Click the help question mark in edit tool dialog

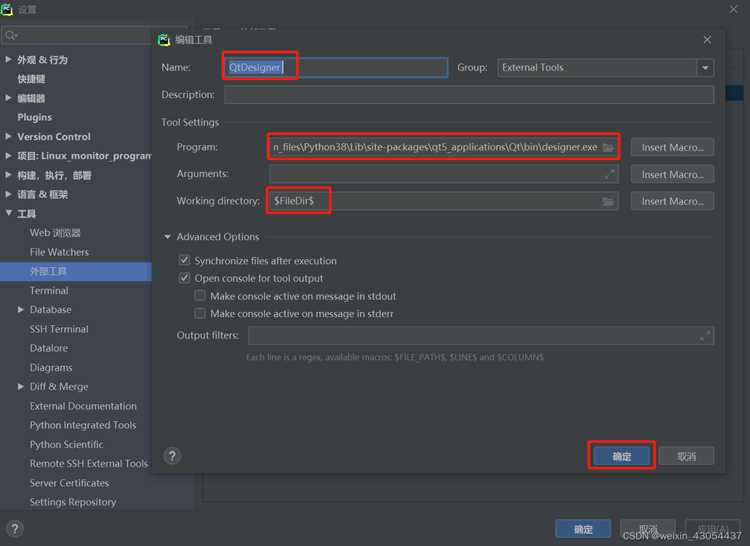pyautogui.click(x=172, y=456)
